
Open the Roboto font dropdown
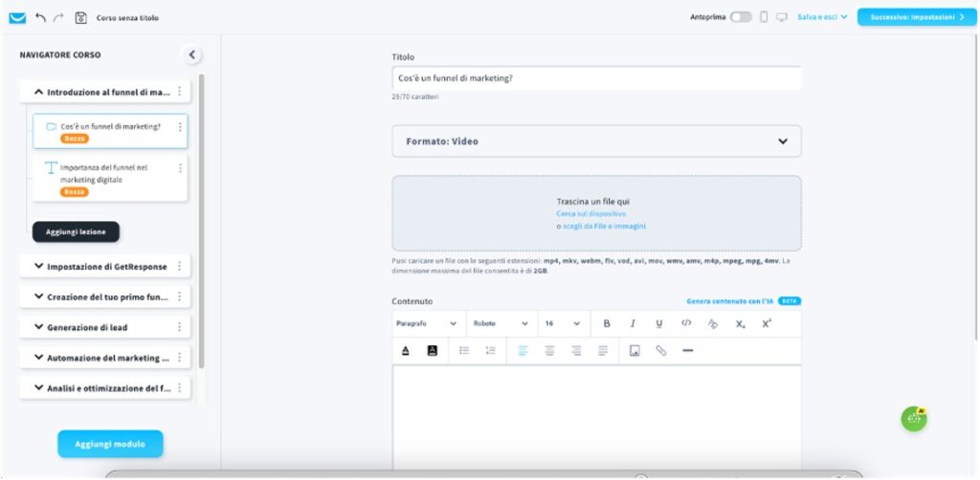pos(501,323)
